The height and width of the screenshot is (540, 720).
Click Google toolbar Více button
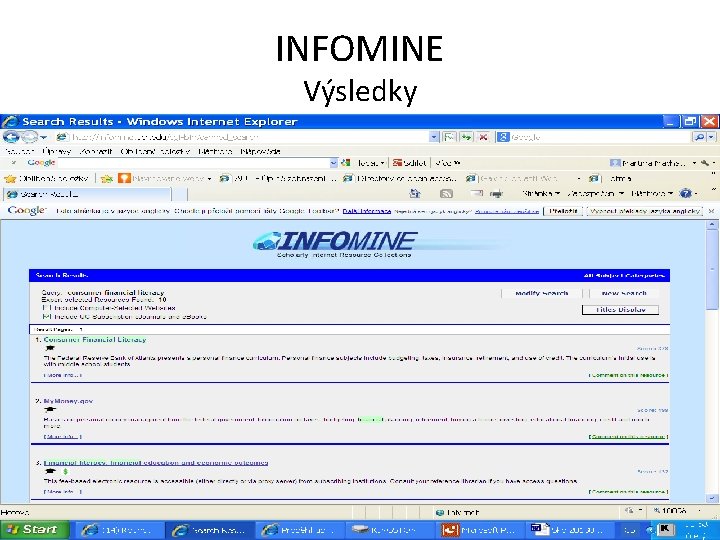point(448,163)
